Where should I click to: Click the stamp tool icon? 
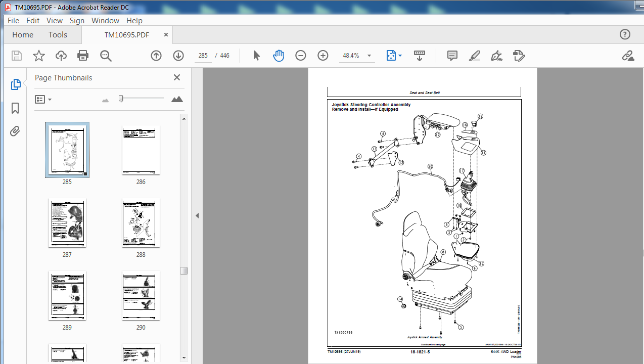click(519, 56)
